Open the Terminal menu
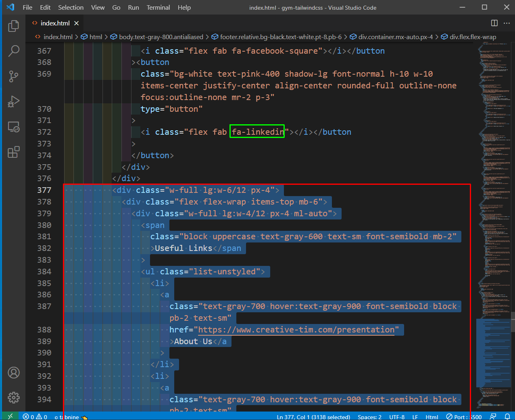The image size is (515, 420). [158, 7]
